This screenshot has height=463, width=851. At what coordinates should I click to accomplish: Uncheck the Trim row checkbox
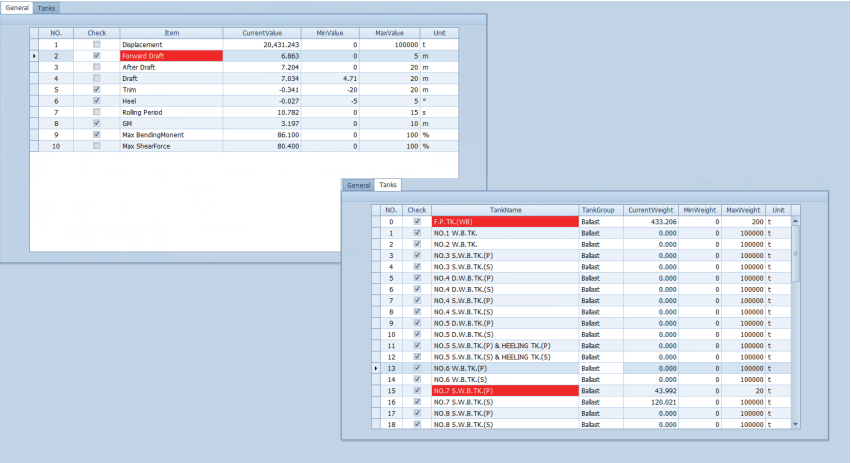click(96, 89)
